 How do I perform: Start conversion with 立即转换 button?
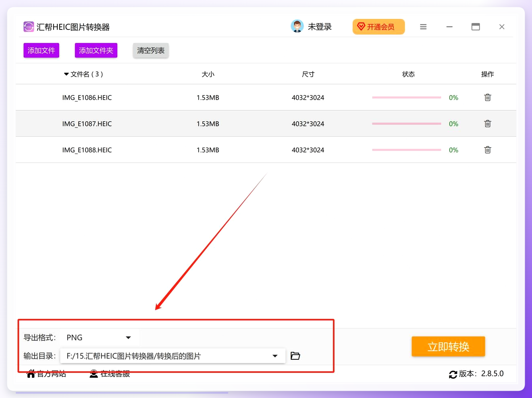pos(448,347)
